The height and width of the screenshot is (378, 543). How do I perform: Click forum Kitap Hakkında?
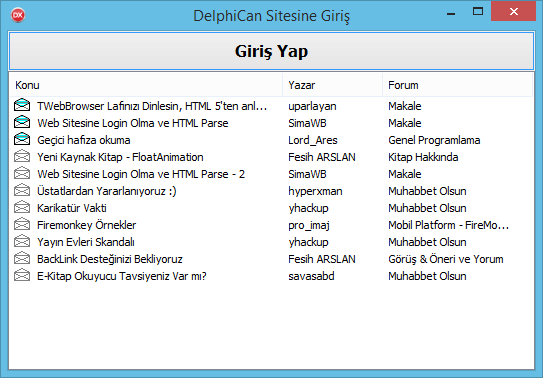[x=423, y=157]
